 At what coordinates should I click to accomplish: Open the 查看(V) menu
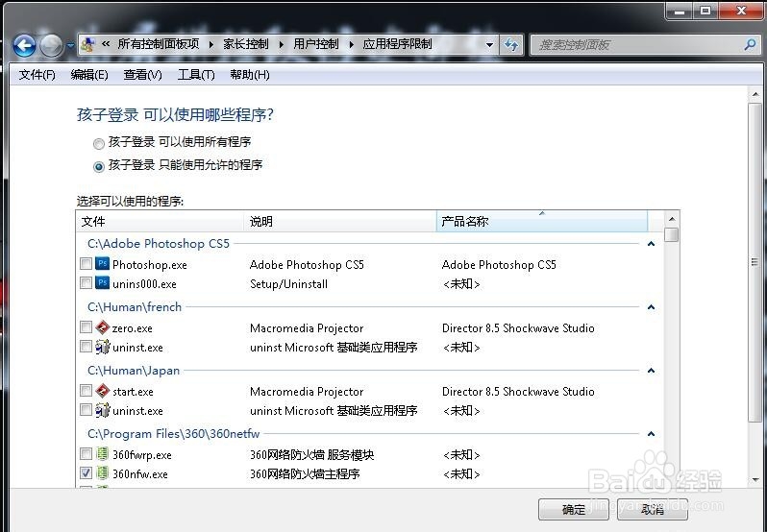[142, 75]
